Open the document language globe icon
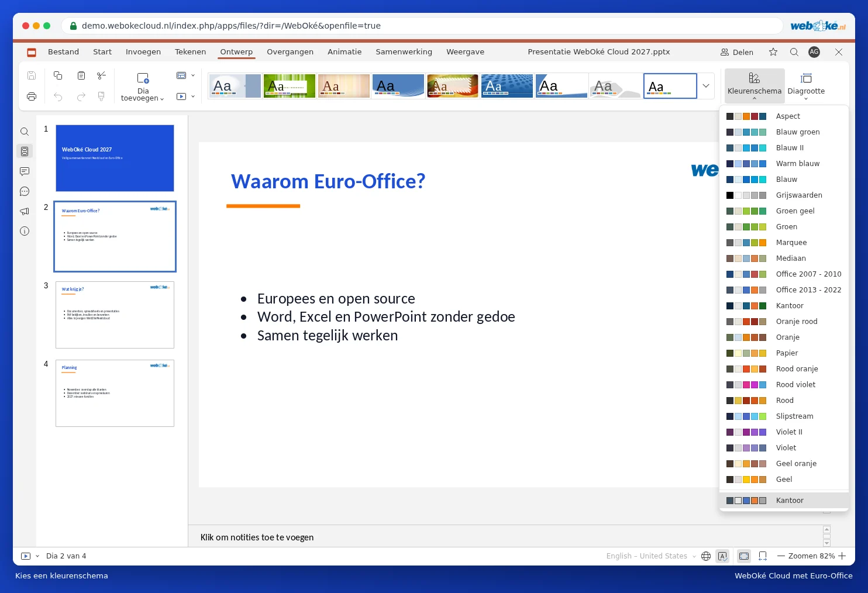868x593 pixels. 706,556
